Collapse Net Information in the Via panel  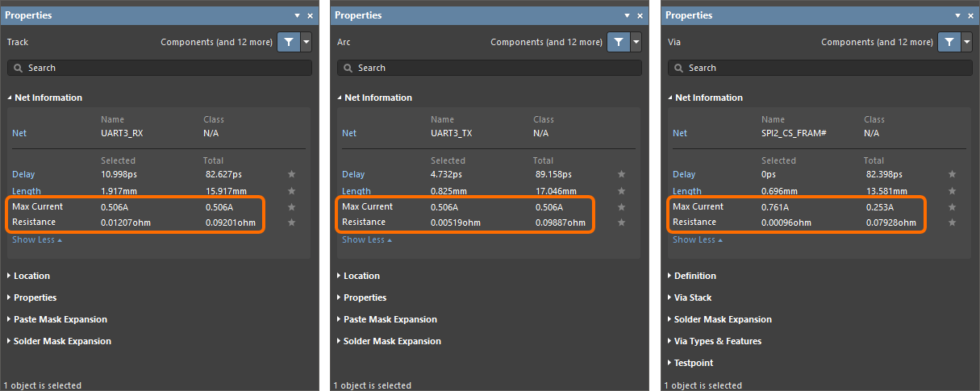tap(708, 98)
